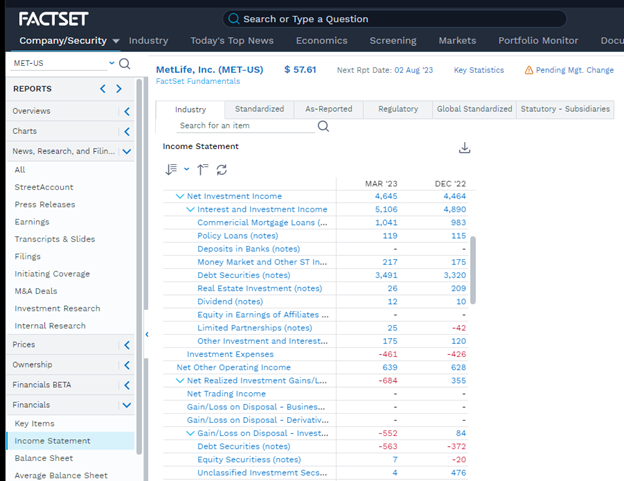Screen dimensions: 624x481
Task: Open the Key Statistics link
Action: coord(479,70)
